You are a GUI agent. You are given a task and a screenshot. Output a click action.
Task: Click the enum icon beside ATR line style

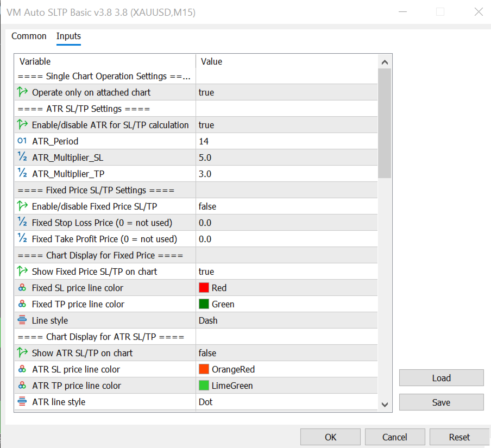pyautogui.click(x=22, y=402)
